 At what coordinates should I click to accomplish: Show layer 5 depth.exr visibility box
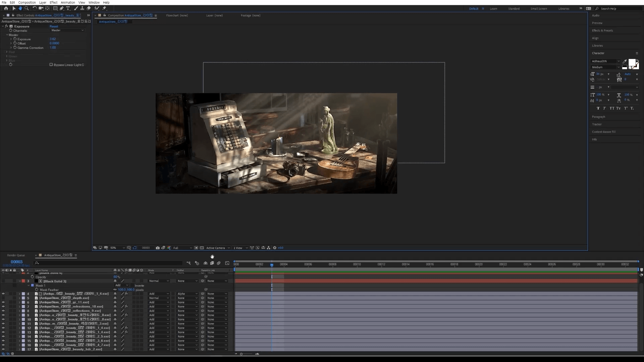3,298
